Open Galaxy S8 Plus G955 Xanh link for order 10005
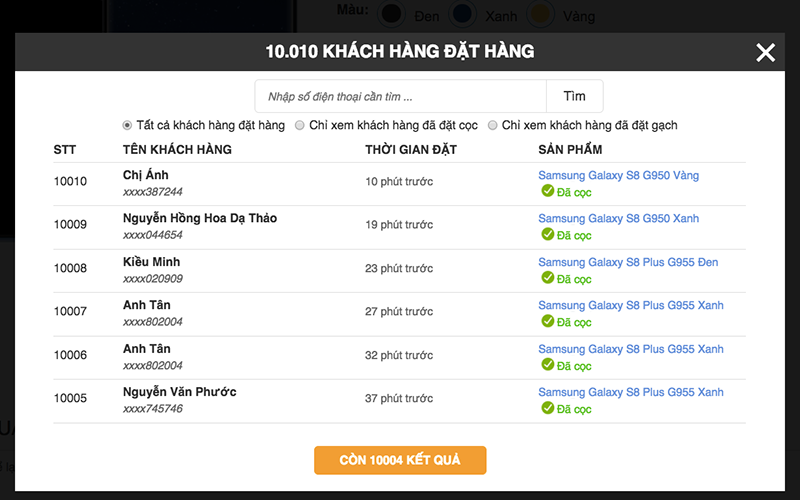The width and height of the screenshot is (800, 500). coord(630,392)
